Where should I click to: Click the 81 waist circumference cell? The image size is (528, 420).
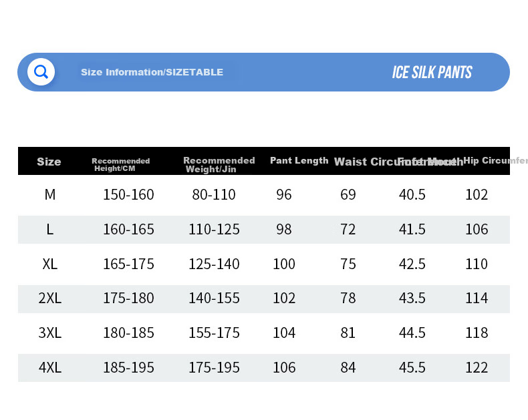[x=348, y=333]
